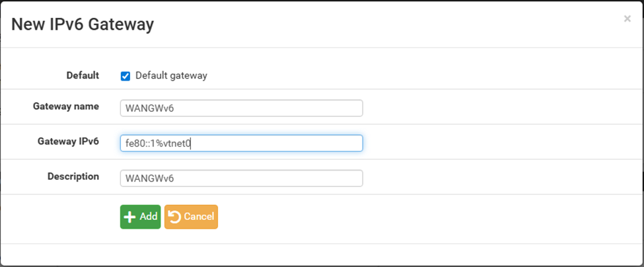Click the "Default" row label
This screenshot has width=644, height=267.
coord(83,75)
